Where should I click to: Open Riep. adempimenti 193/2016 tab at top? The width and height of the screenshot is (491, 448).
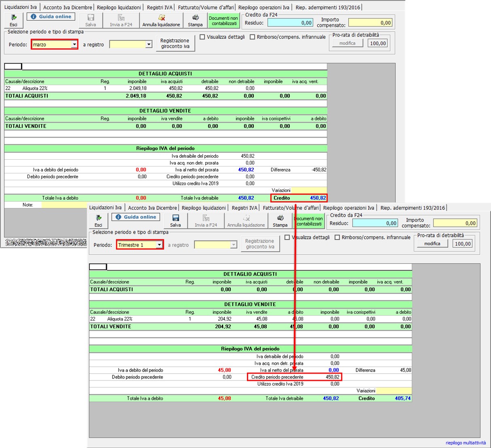click(327, 7)
